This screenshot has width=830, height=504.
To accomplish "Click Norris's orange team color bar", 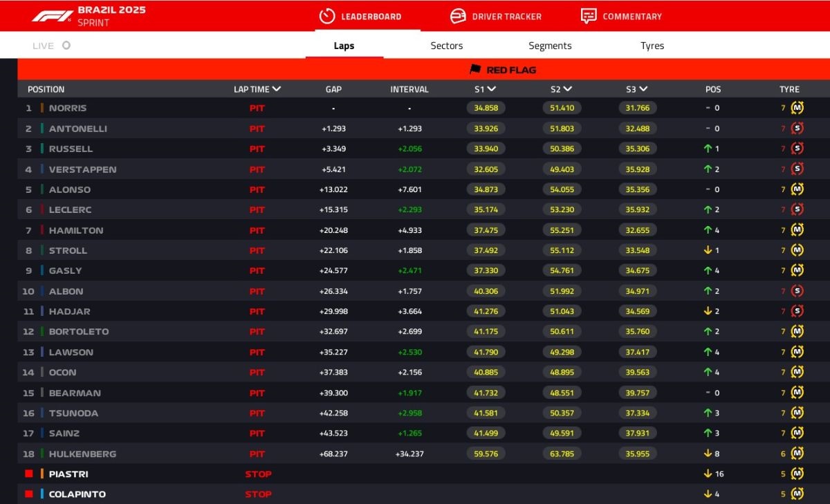I will click(x=42, y=108).
